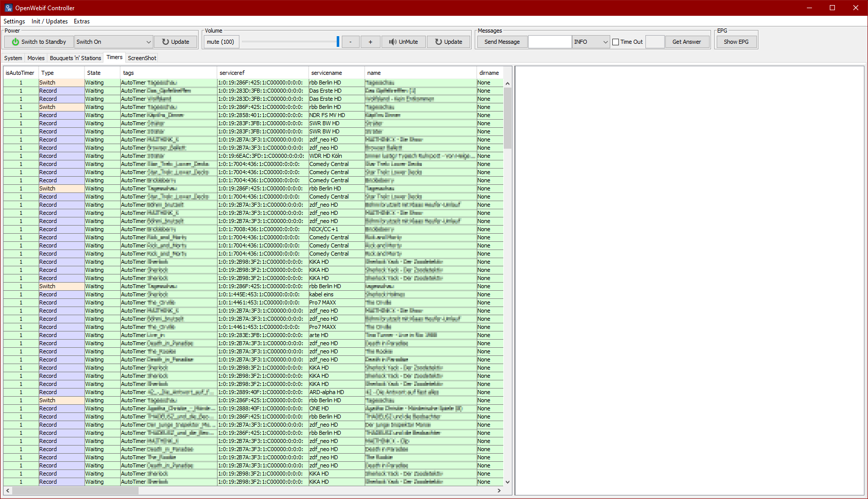Click the '1:0:19:6EAC:3FD:1:C00000:0:0:0:' serviceref cell
The width and height of the screenshot is (868, 499).
pos(263,156)
